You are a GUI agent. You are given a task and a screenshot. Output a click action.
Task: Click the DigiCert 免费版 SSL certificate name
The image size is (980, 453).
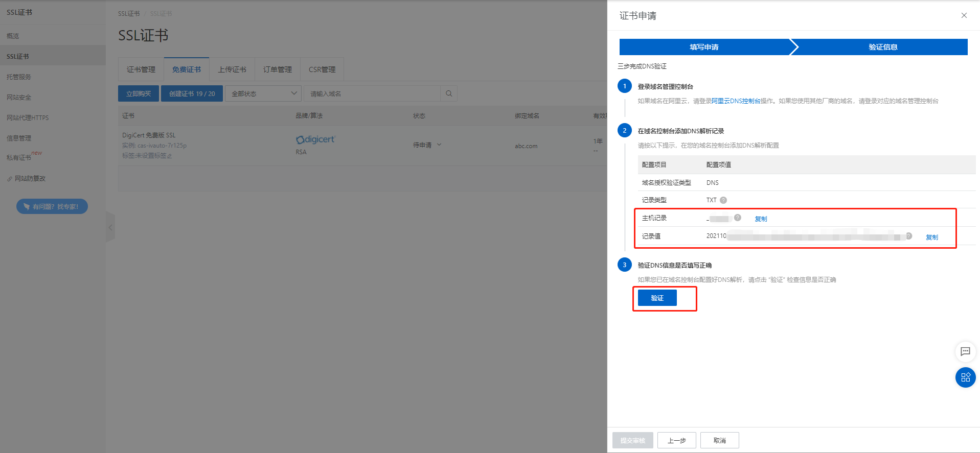[x=148, y=135]
